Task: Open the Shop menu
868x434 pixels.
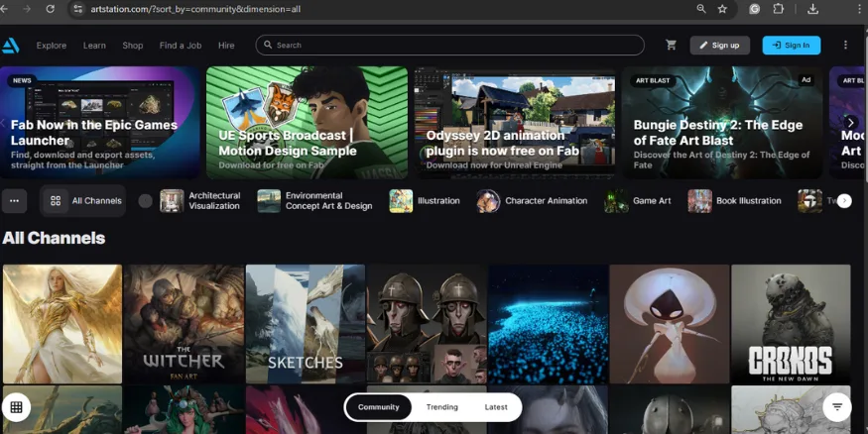Action: [133, 46]
